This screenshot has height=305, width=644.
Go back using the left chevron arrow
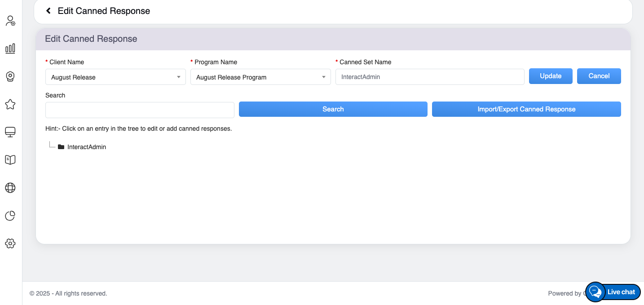[x=49, y=11]
